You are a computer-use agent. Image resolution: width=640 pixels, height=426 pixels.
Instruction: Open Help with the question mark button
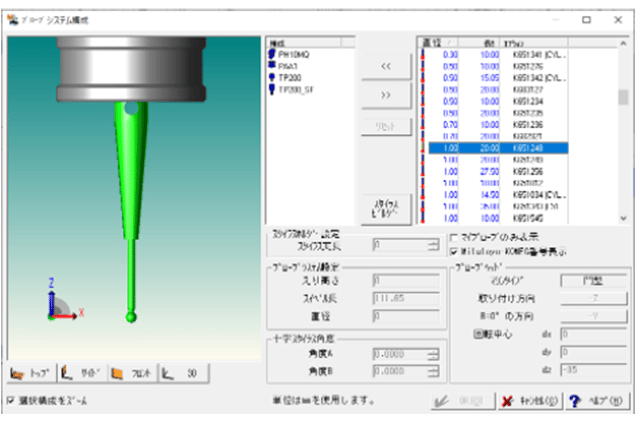tap(597, 401)
